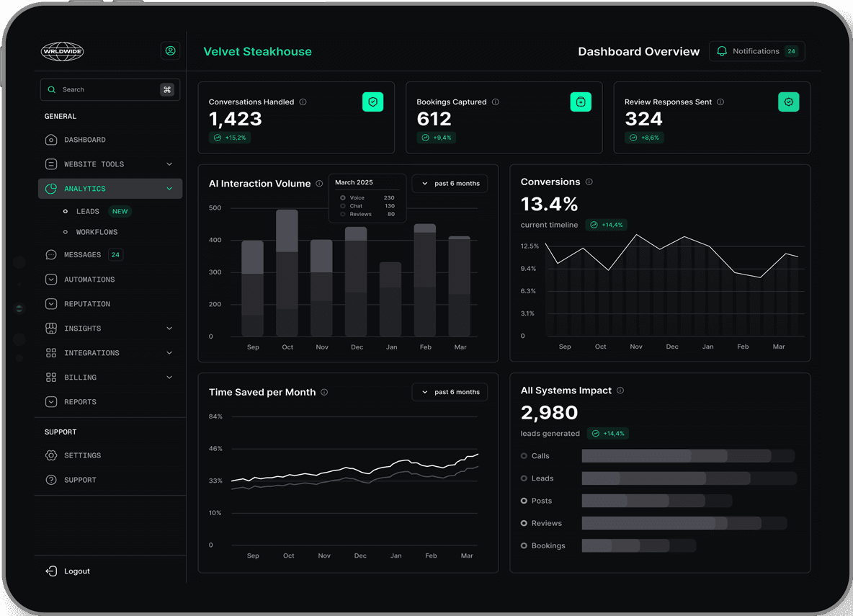Click the Logout link

point(68,571)
